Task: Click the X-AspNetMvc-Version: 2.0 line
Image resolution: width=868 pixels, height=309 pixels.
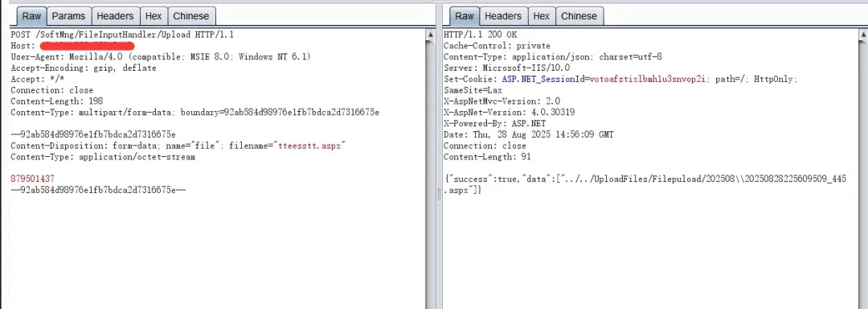Action: point(502,101)
